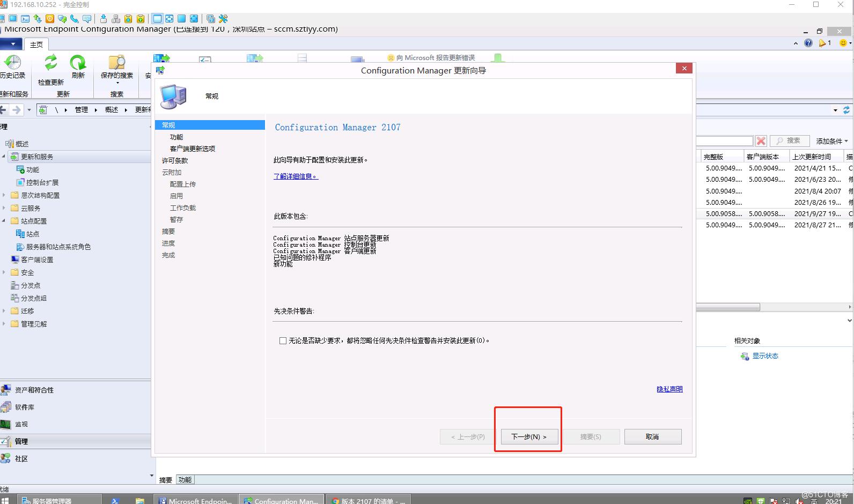The width and height of the screenshot is (854, 504).
Task: Select 许可条款 wizard step
Action: pyautogui.click(x=175, y=160)
